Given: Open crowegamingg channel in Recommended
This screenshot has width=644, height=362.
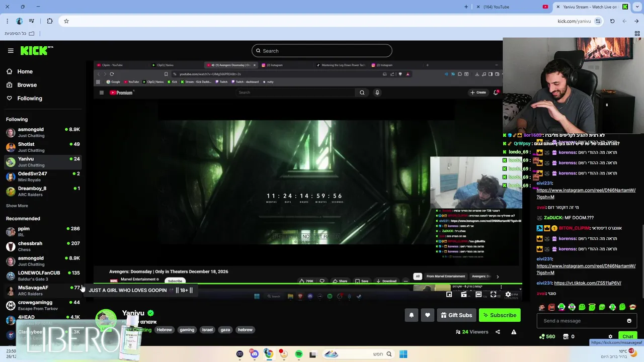Looking at the screenshot, I should (x=43, y=305).
